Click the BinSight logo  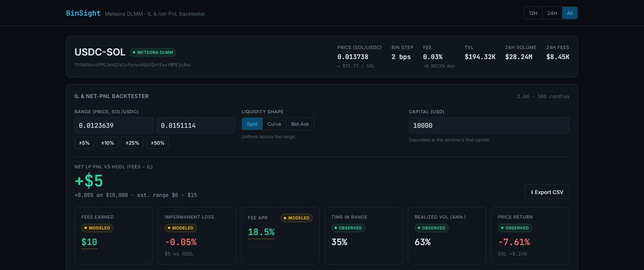pyautogui.click(x=83, y=13)
